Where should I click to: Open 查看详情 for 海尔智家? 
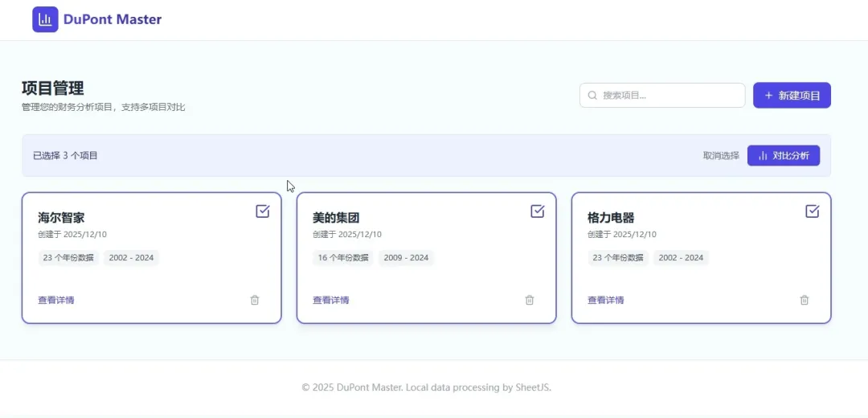click(56, 300)
